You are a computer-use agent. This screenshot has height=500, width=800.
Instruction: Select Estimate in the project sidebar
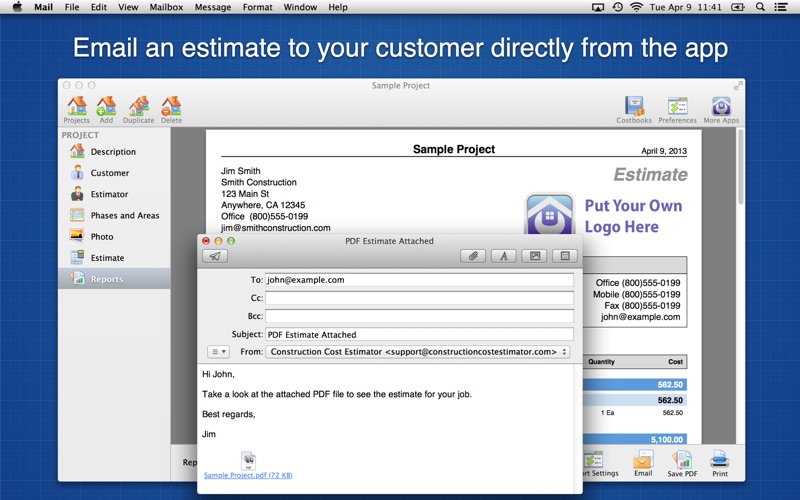tap(107, 258)
